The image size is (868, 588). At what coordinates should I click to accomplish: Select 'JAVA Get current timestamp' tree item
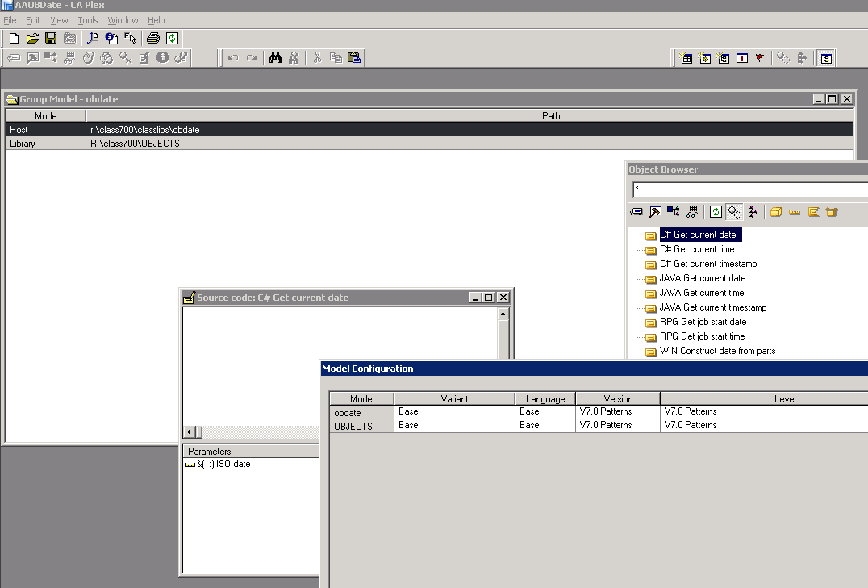pos(713,307)
